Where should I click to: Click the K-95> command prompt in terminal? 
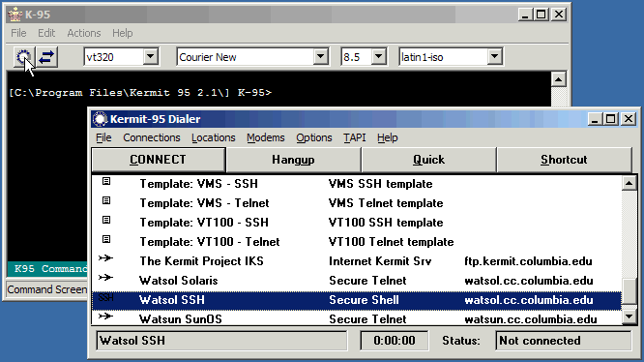pyautogui.click(x=254, y=93)
